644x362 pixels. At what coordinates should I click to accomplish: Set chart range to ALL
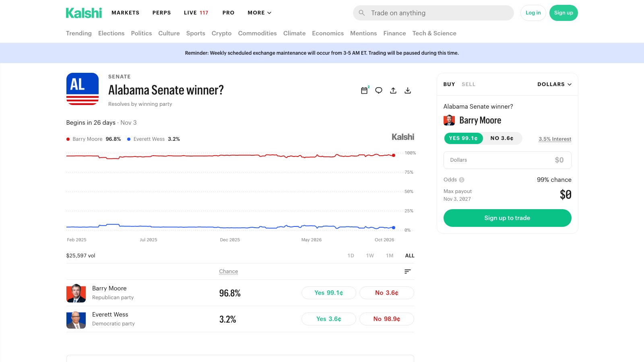pos(410,256)
